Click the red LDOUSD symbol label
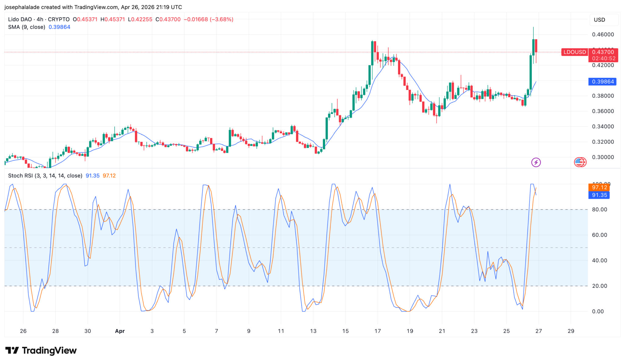Screen dimensions: 625x364 [x=574, y=52]
